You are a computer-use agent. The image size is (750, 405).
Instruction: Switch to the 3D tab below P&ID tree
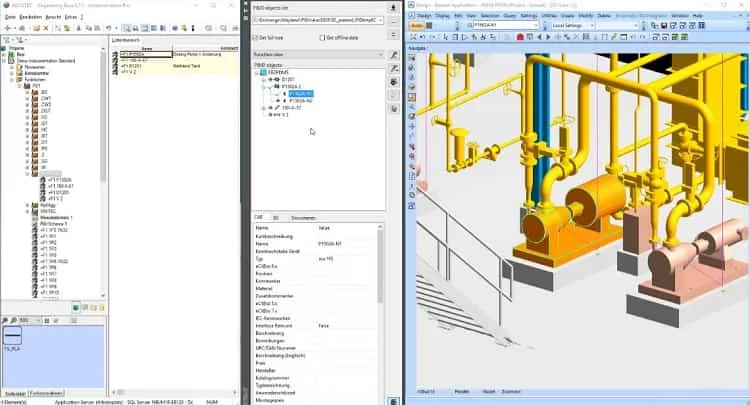tap(276, 218)
